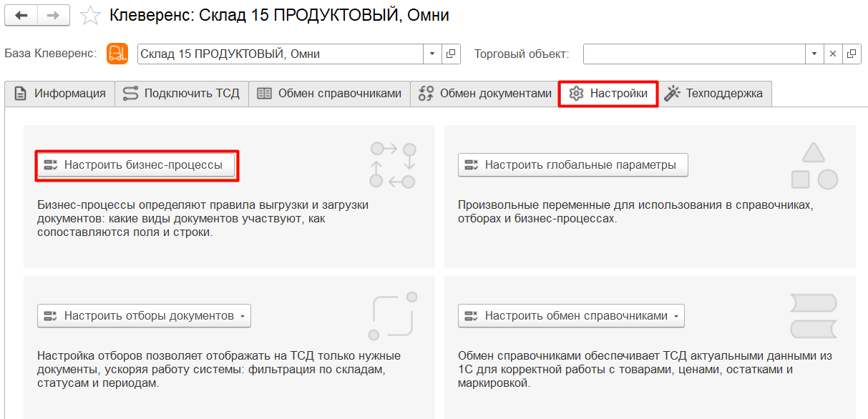
Task: Click the Настроить глобальные параметры button
Action: click(572, 165)
